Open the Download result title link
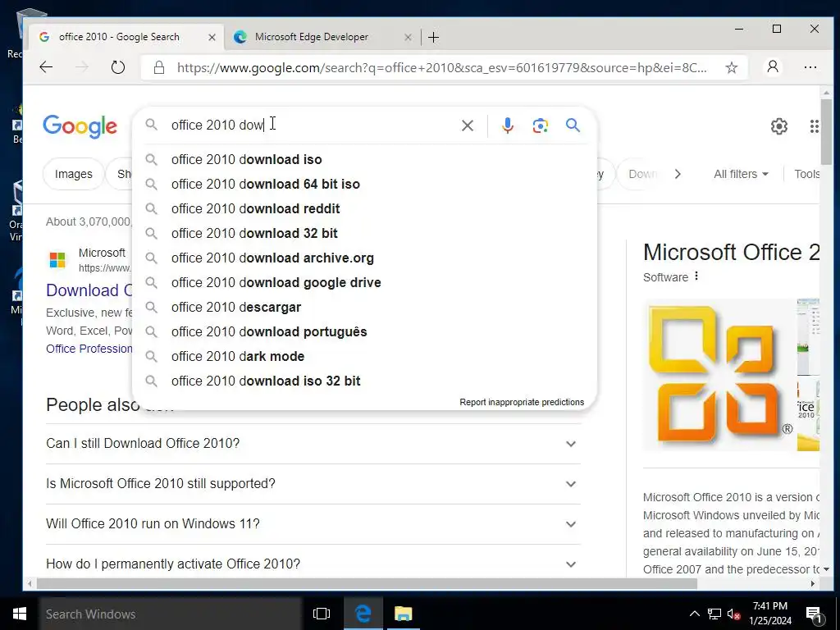Screen dimensions: 840x630 (89, 290)
